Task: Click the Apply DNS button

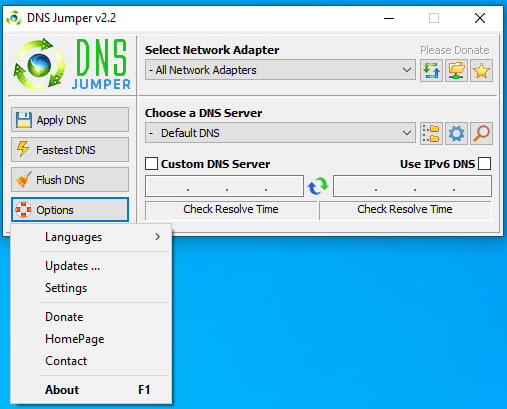Action: (70, 120)
